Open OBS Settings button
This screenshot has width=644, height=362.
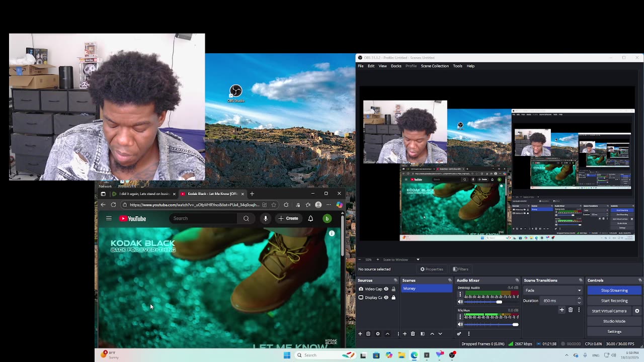point(614,331)
